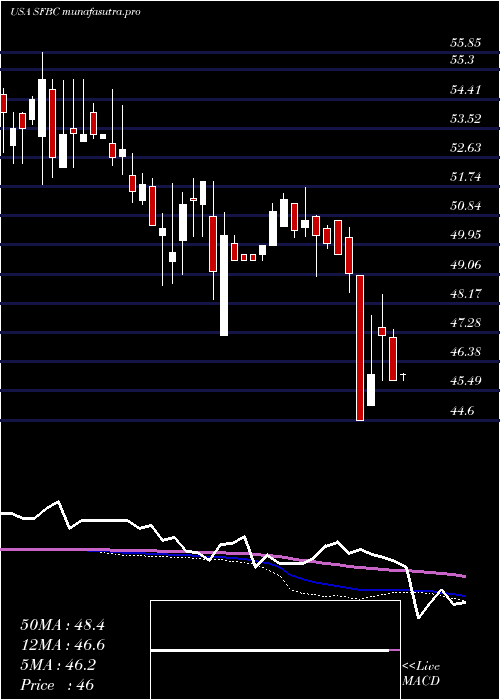The image size is (500, 700).
Task: Click the Price : 46 readout
Action: [x=57, y=684]
